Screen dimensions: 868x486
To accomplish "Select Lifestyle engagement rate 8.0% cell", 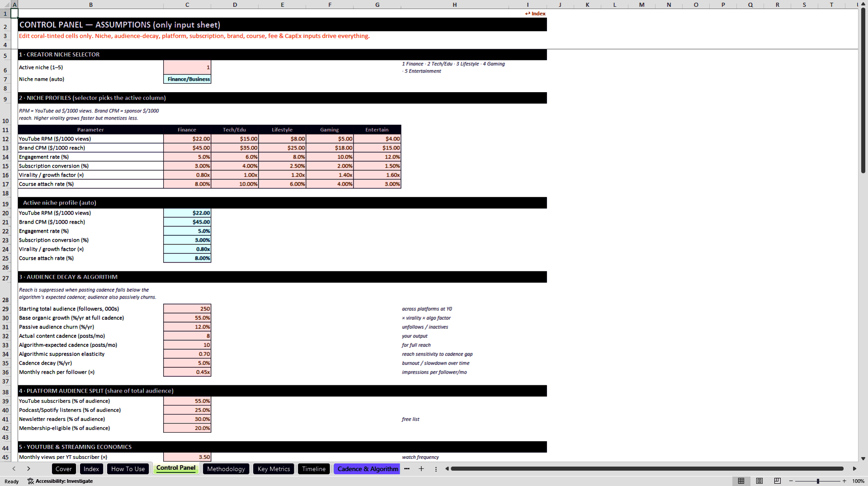I will point(282,157).
